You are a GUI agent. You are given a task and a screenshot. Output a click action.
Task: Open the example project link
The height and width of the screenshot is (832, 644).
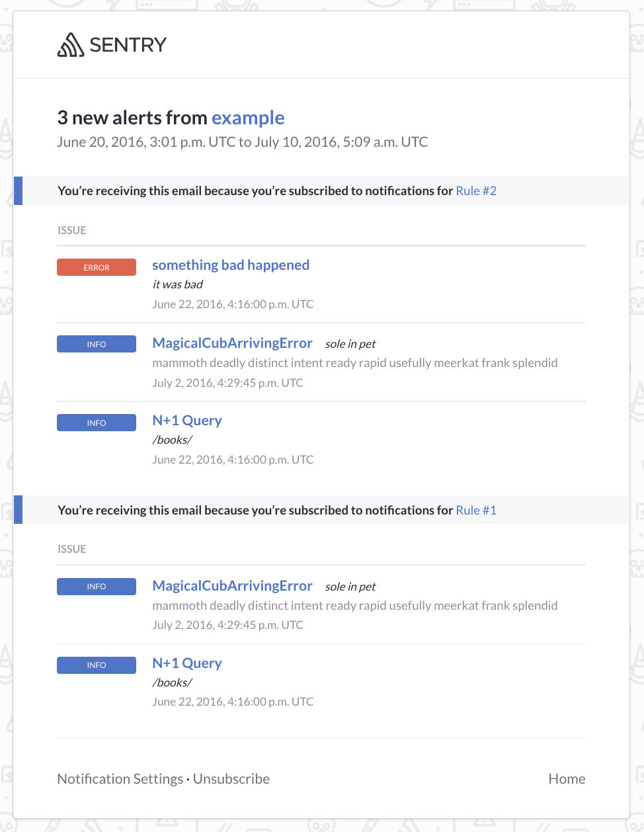tap(248, 117)
